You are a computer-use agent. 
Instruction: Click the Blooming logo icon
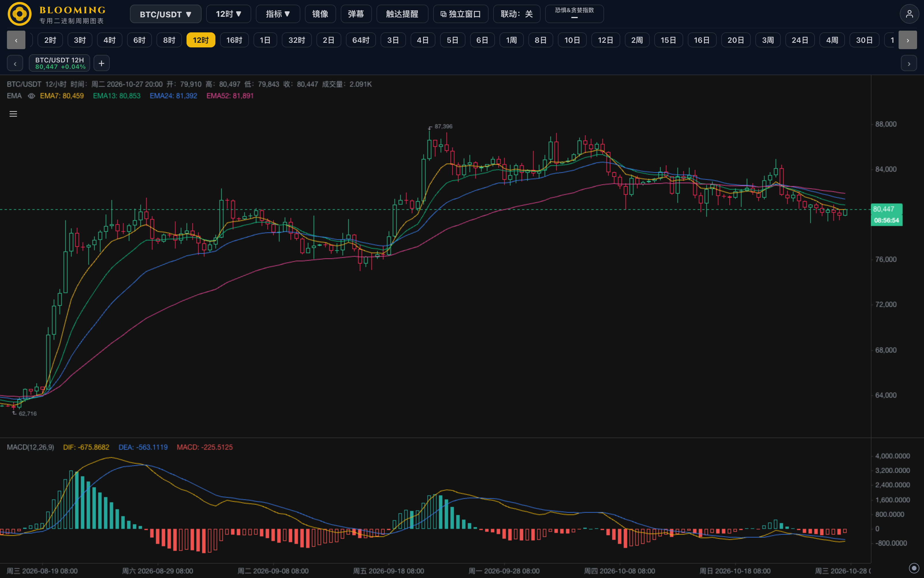(19, 14)
